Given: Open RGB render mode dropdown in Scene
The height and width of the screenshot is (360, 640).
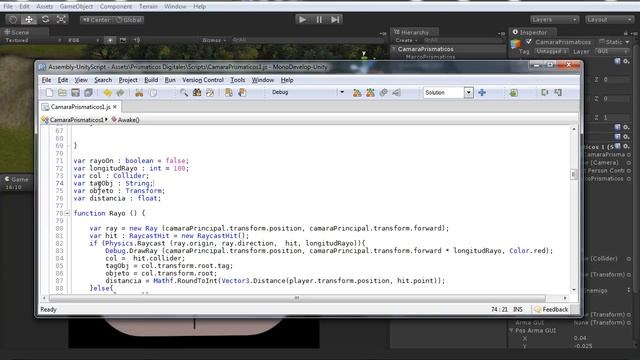Looking at the screenshot, I should point(84,40).
